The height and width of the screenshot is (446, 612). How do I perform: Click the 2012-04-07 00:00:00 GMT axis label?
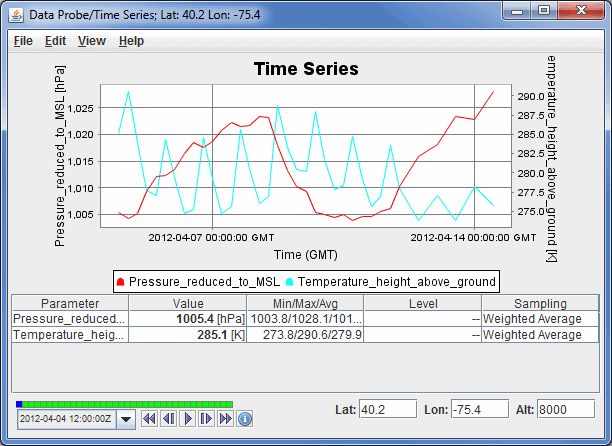(x=211, y=238)
